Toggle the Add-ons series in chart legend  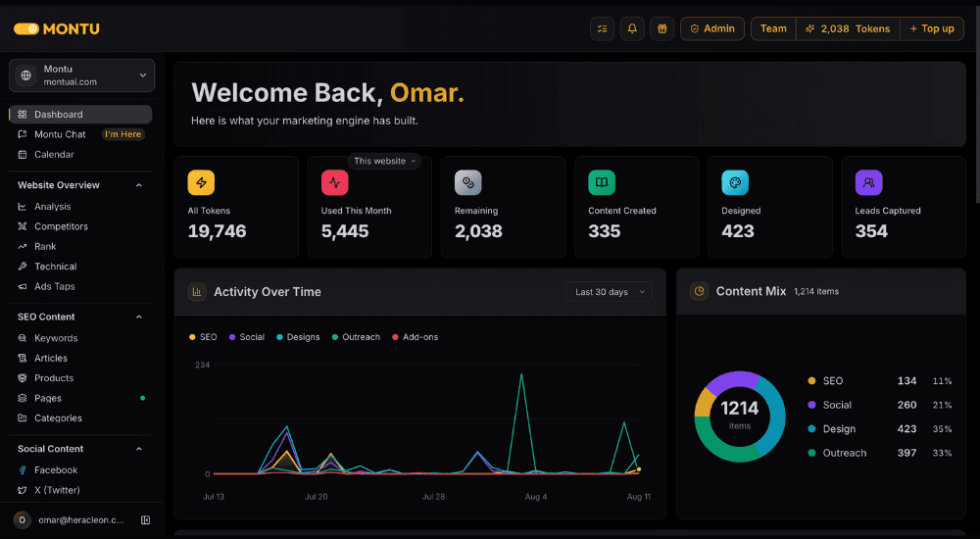coord(415,337)
